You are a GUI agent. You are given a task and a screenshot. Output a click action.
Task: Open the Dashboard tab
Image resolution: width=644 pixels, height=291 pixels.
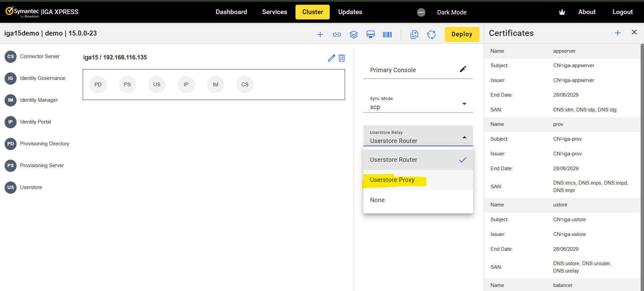[231, 12]
